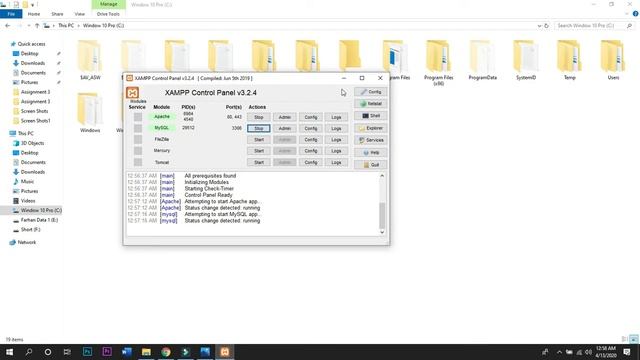Screen dimensions: 640x360
Task: Open Apache Admin page
Action: coord(284,117)
